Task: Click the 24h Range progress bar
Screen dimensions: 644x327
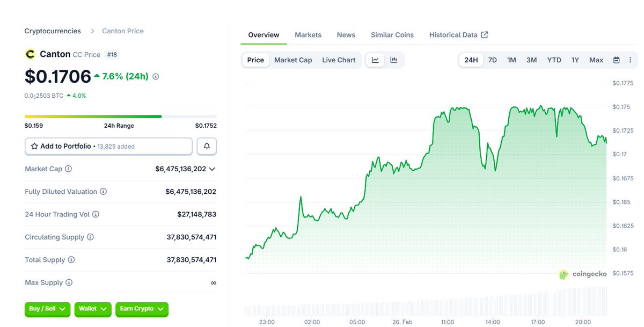Action: coord(121,117)
